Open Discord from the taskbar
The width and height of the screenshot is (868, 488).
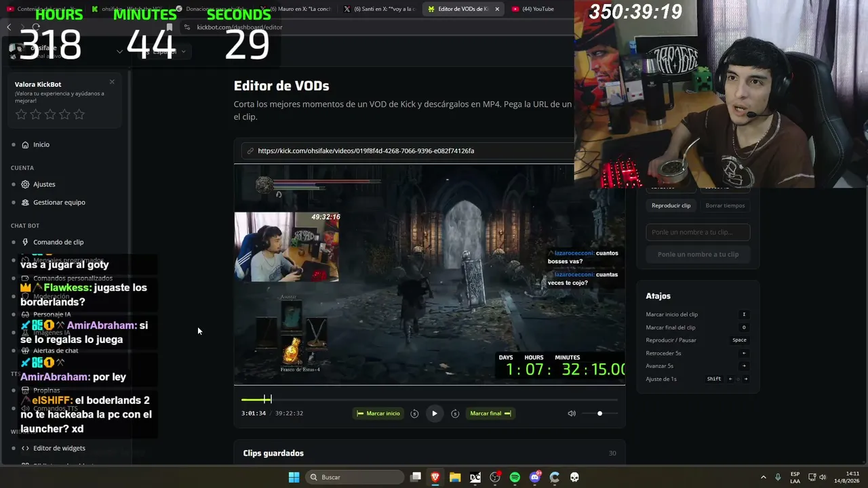coord(535,477)
